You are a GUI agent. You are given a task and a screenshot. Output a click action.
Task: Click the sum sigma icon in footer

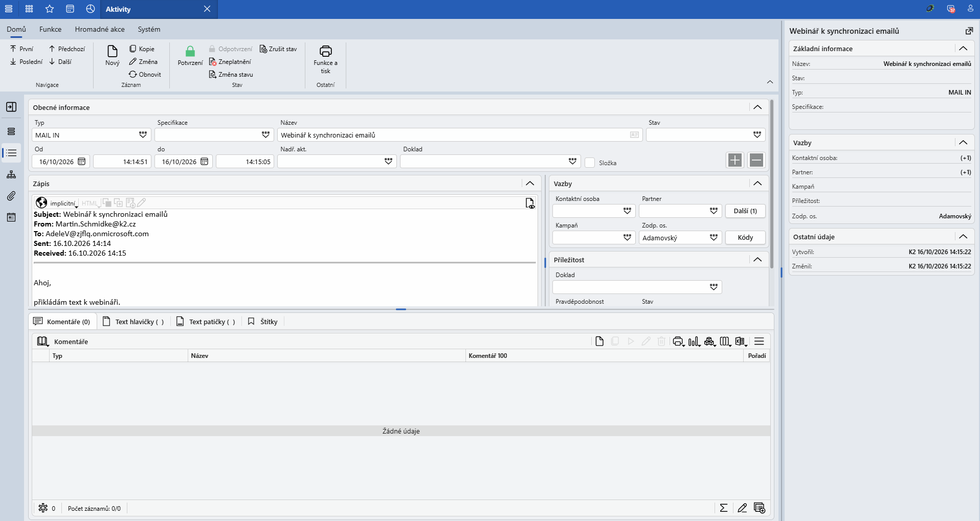tap(724, 508)
